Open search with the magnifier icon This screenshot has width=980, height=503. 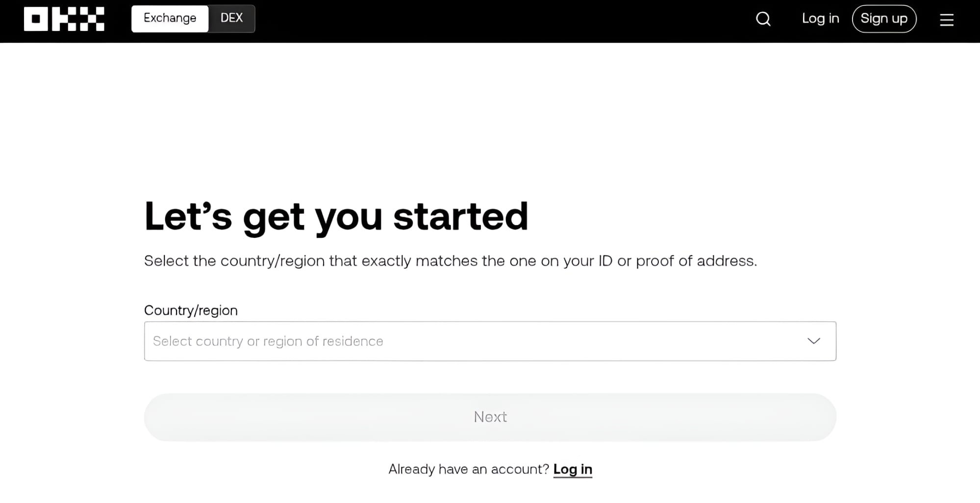tap(763, 19)
